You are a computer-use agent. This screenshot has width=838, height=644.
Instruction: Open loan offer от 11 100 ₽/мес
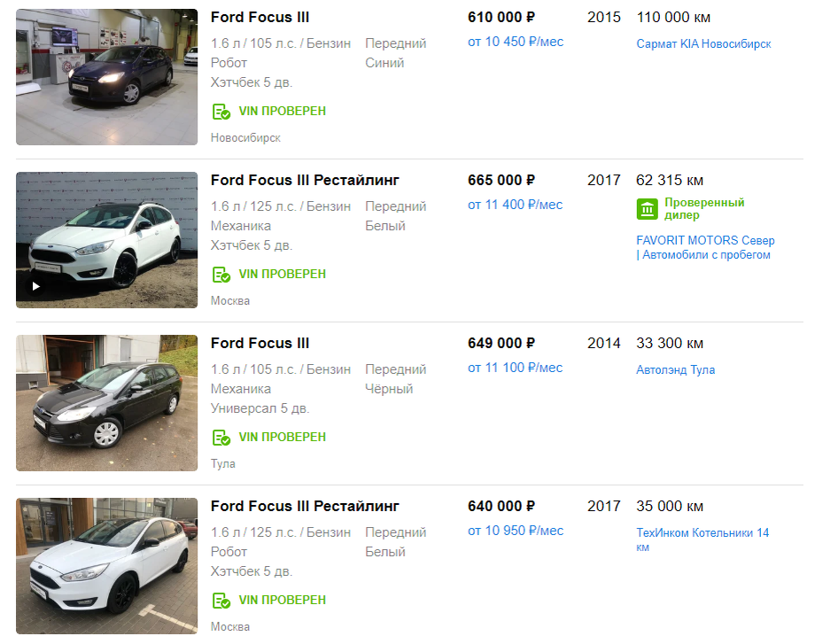[516, 368]
